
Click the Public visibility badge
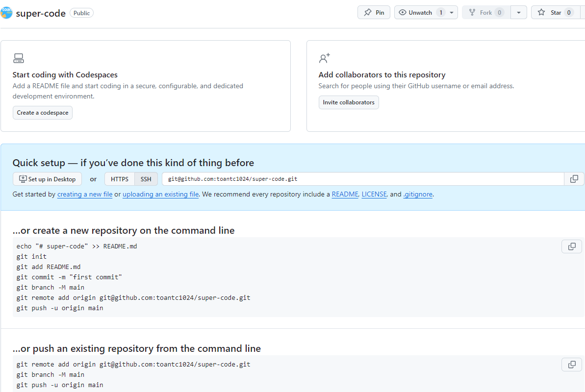click(81, 13)
